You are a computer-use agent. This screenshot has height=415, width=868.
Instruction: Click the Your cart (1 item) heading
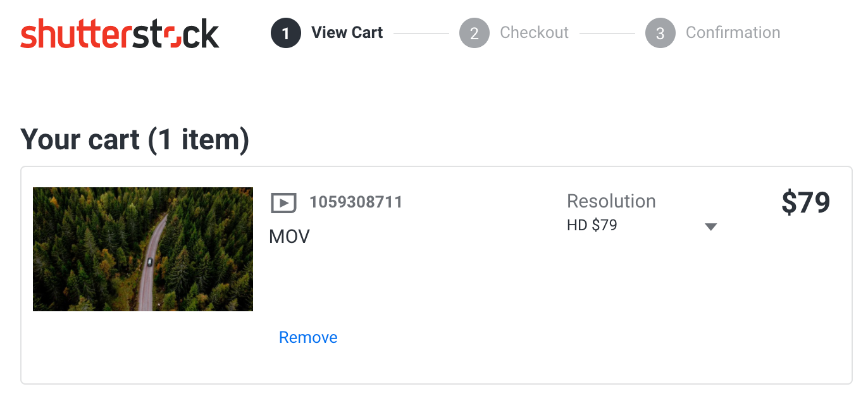pos(135,139)
